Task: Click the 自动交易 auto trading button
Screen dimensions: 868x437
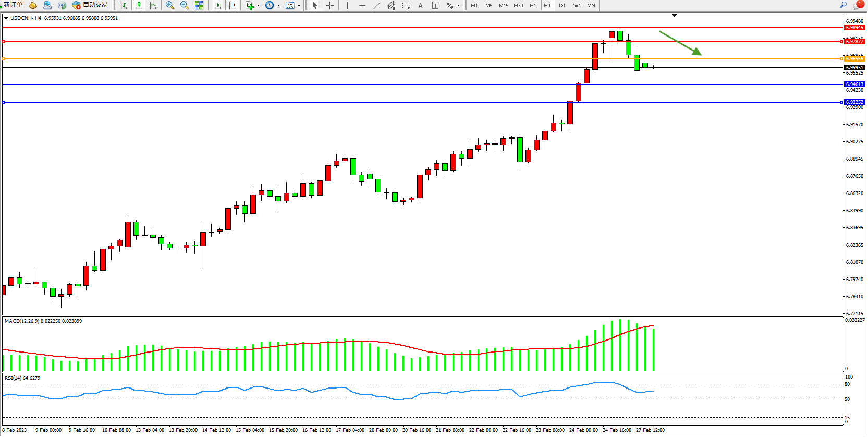Action: click(90, 5)
